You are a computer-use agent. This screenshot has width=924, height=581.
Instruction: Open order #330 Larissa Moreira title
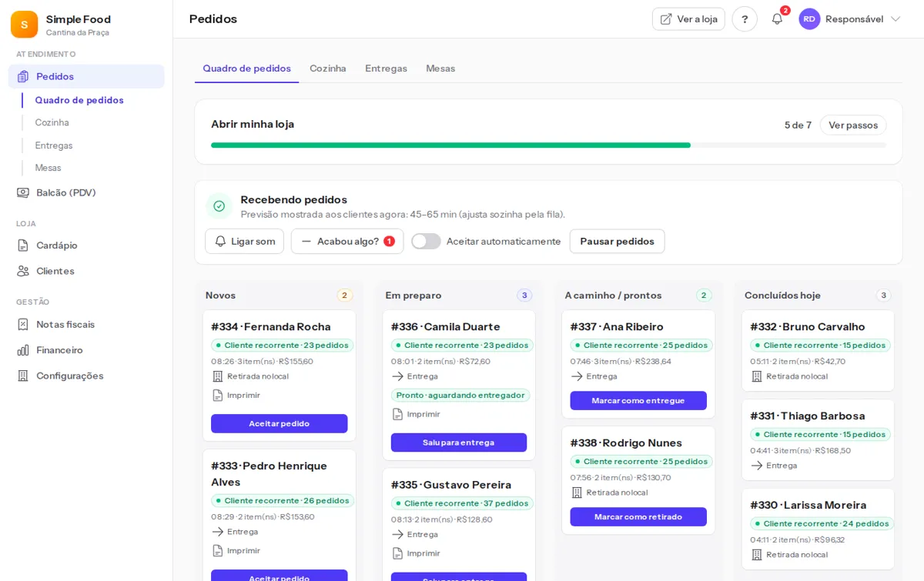point(808,505)
